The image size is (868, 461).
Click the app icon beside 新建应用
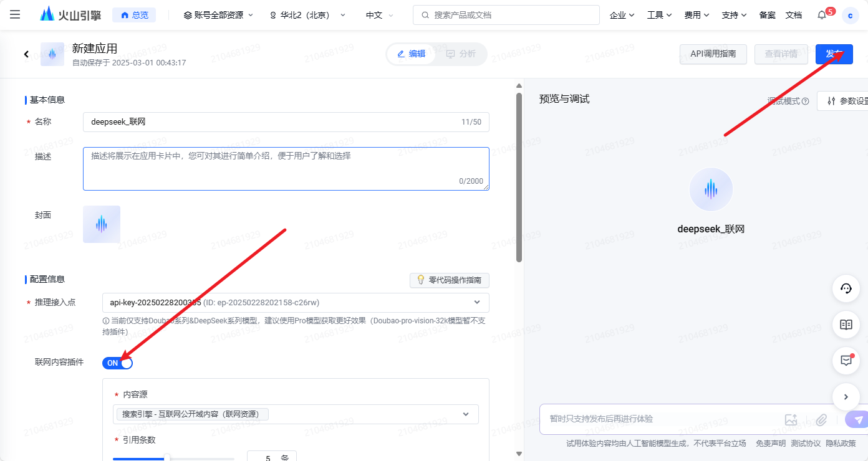52,54
